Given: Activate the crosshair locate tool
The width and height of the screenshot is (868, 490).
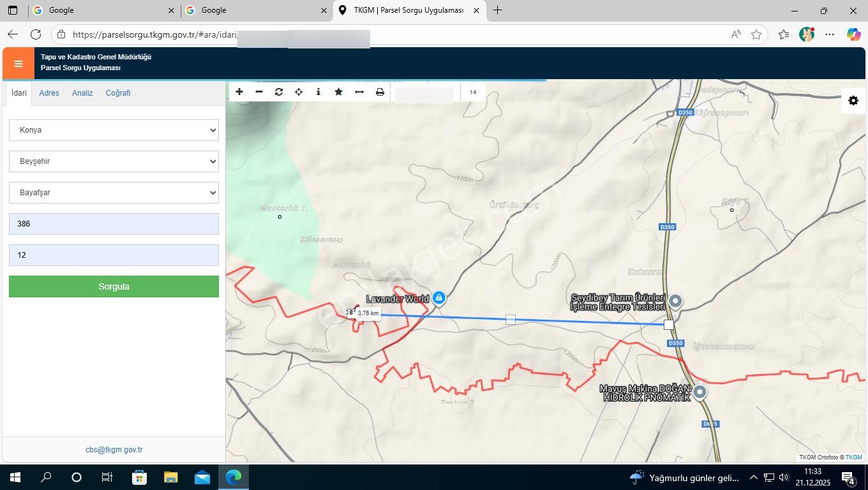Looking at the screenshot, I should (299, 92).
